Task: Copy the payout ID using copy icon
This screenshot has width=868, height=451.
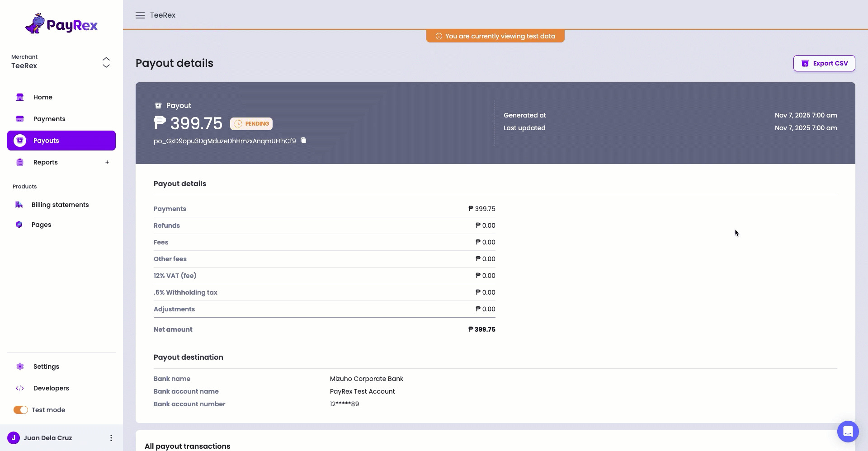Action: (x=303, y=141)
